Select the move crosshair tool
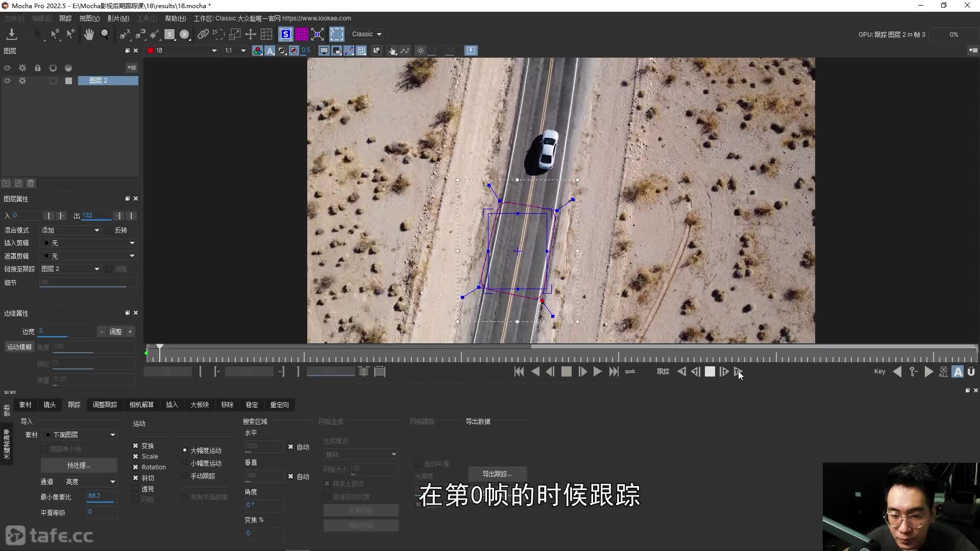Viewport: 980px width, 551px height. coord(250,34)
